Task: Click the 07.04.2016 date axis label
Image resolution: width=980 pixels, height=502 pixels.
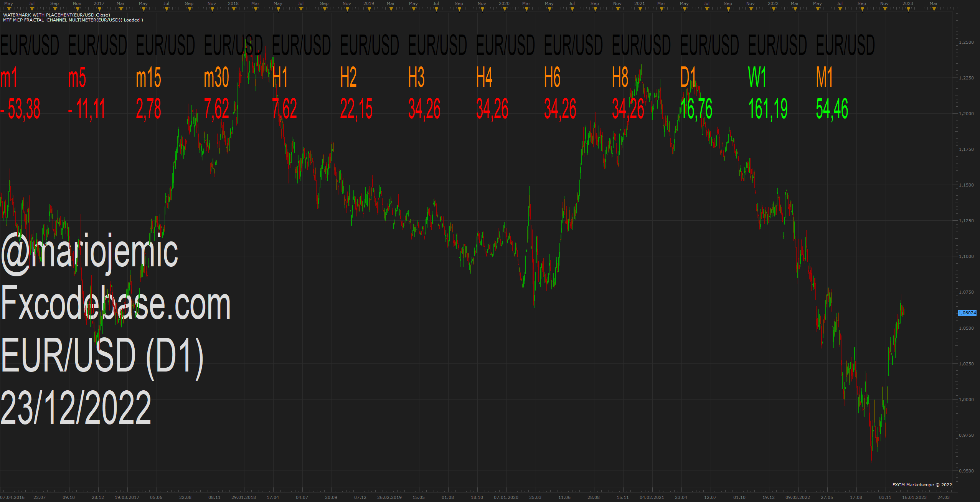Action: pos(12,497)
